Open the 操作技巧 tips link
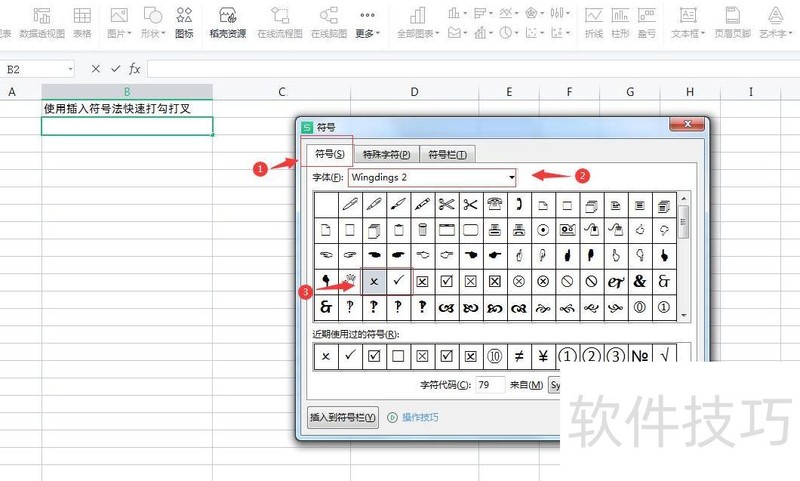Screen dimensions: 800x481 [x=413, y=417]
